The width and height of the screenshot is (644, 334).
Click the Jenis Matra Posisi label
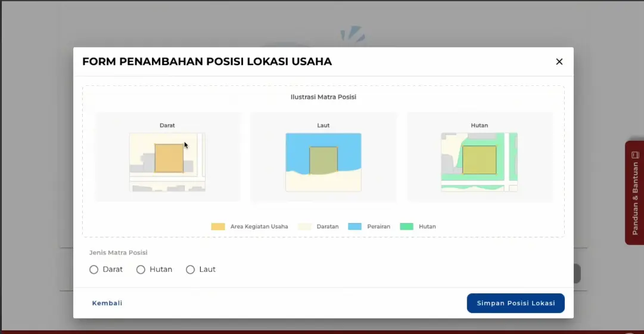click(119, 252)
